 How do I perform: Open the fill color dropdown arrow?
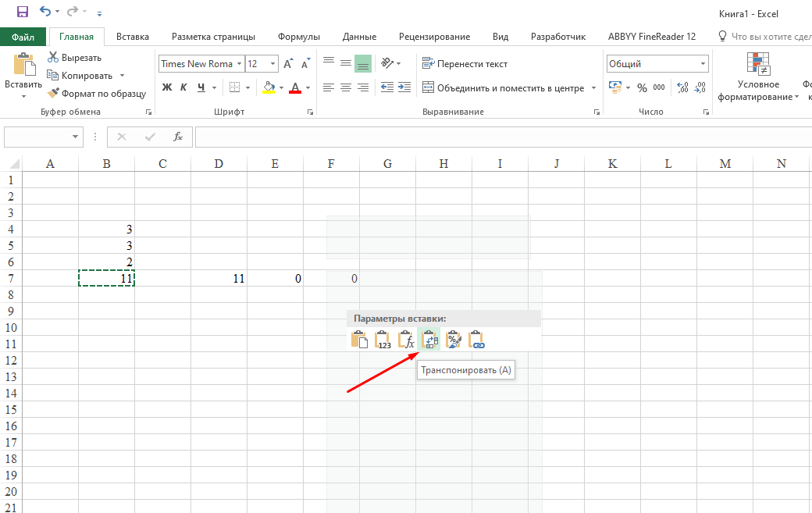[x=281, y=87]
